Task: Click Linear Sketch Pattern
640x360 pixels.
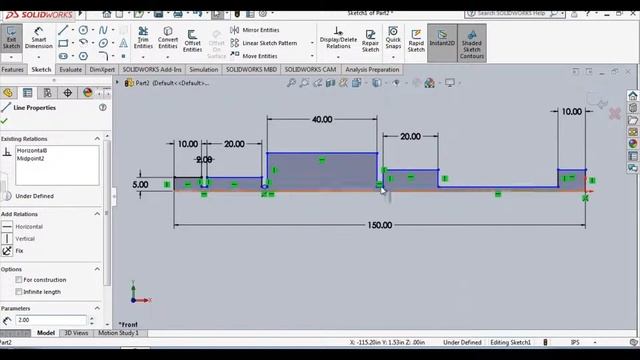Action: coord(264,43)
